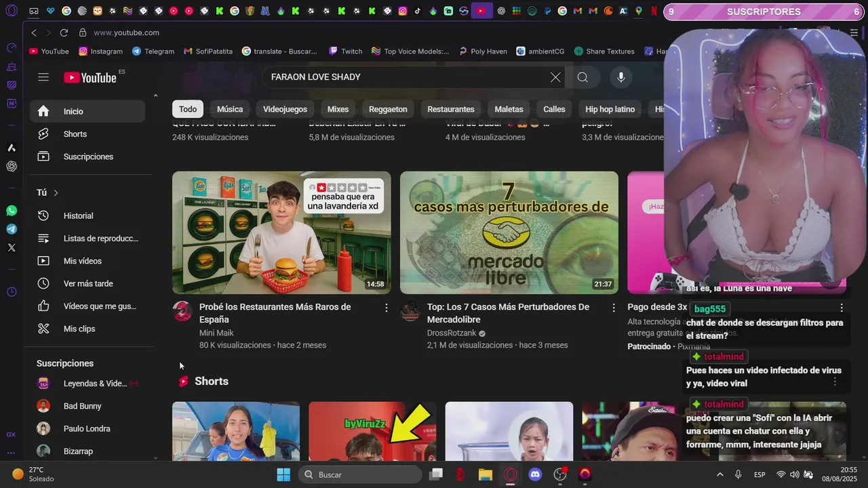Expand the Tú section chevron

coord(56,193)
